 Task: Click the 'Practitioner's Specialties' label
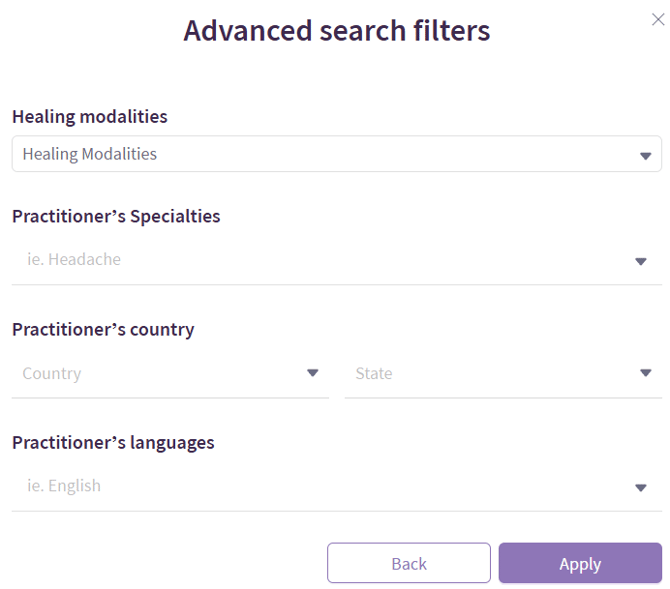[116, 216]
